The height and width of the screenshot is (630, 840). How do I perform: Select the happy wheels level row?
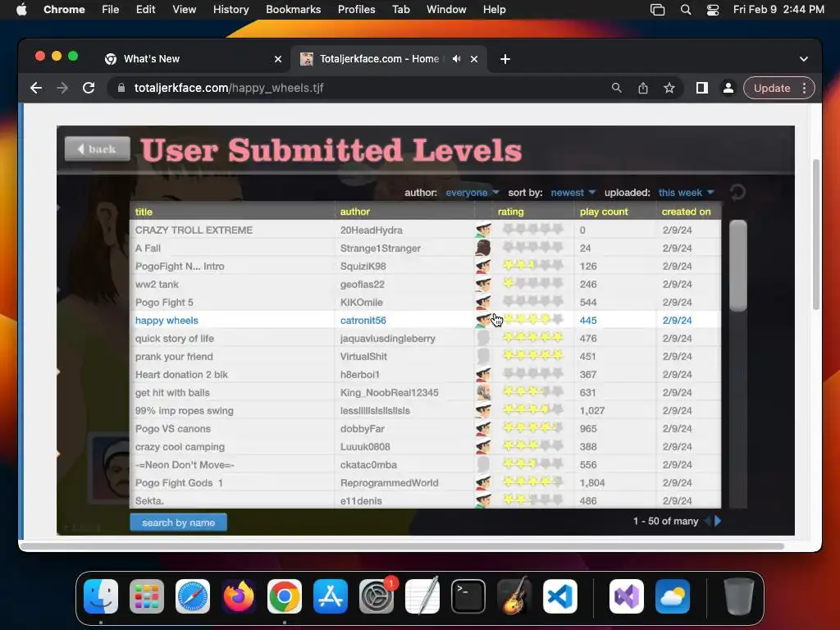pyautogui.click(x=426, y=320)
